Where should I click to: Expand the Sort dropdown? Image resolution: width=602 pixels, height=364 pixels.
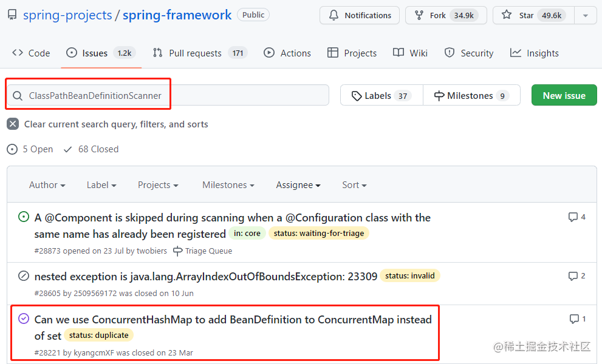click(354, 185)
